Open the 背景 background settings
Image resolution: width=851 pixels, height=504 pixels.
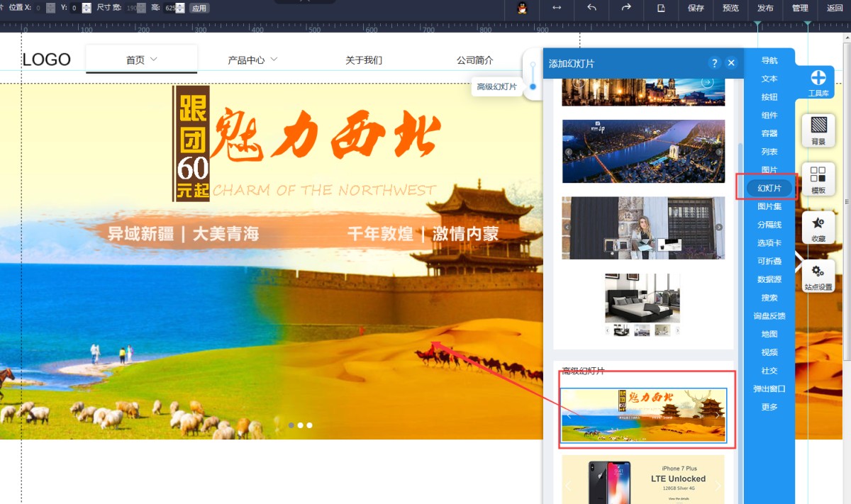coord(818,130)
